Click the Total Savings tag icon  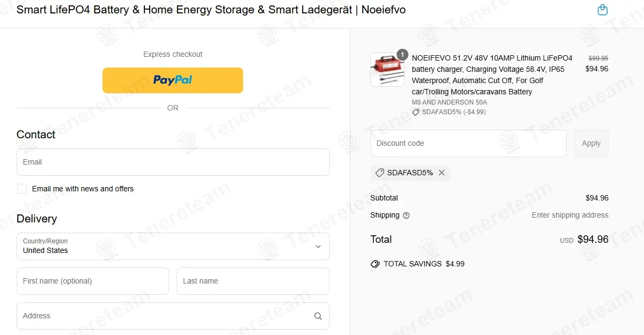[375, 264]
